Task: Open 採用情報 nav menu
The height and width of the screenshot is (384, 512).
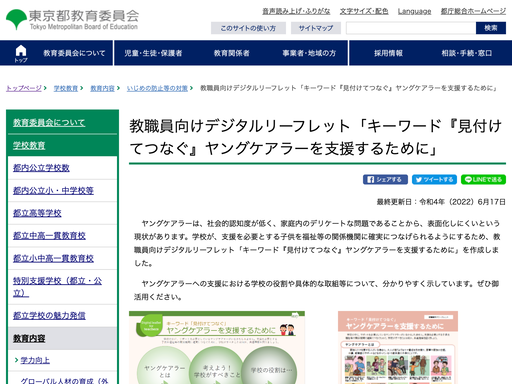Action: (388, 53)
